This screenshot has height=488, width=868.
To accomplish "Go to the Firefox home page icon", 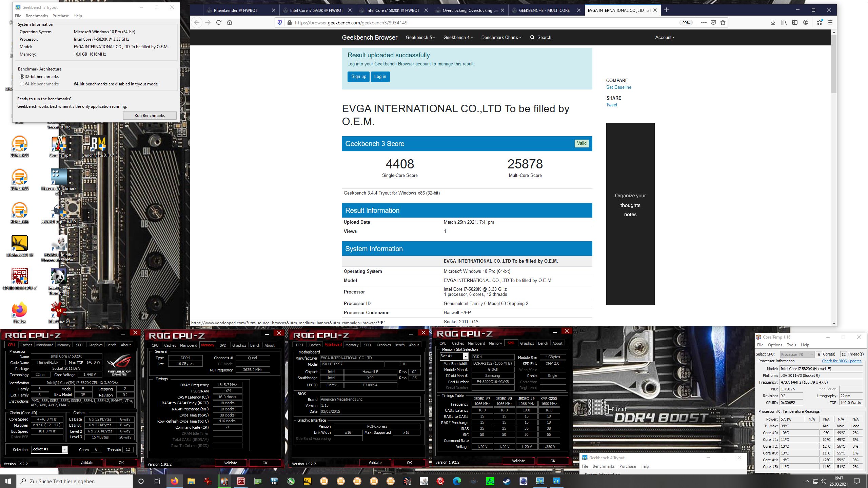I will click(230, 22).
